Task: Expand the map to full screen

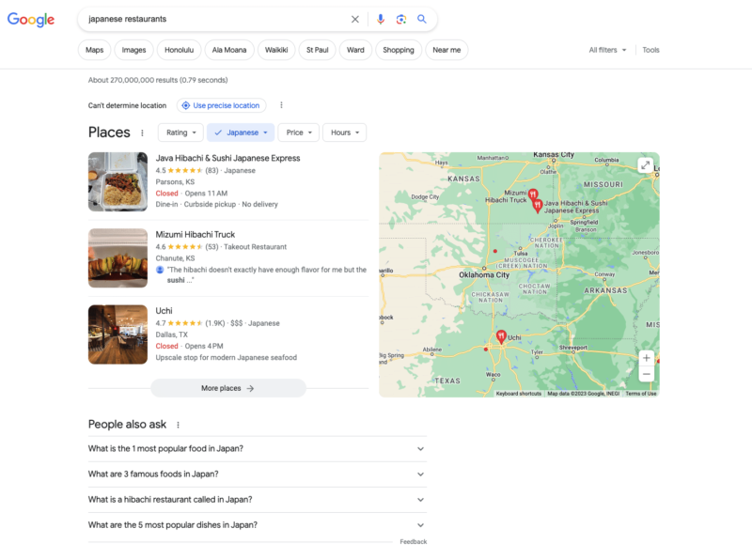Action: (x=646, y=165)
